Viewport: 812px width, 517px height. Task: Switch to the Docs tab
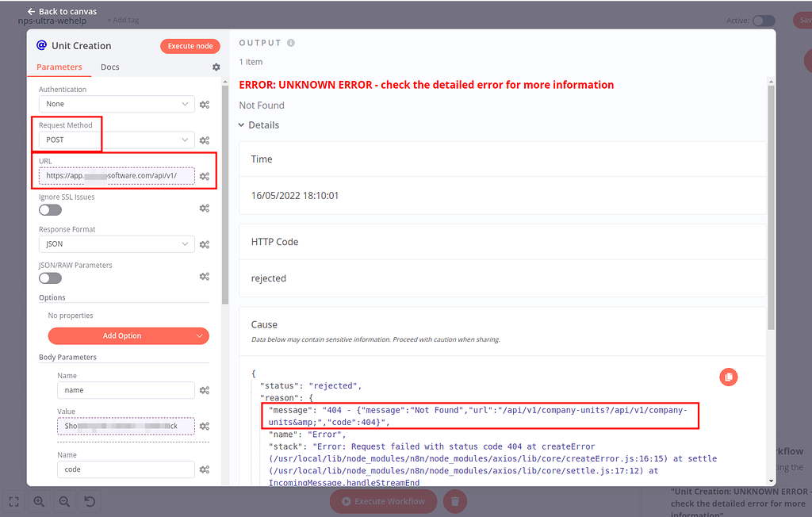(x=109, y=67)
